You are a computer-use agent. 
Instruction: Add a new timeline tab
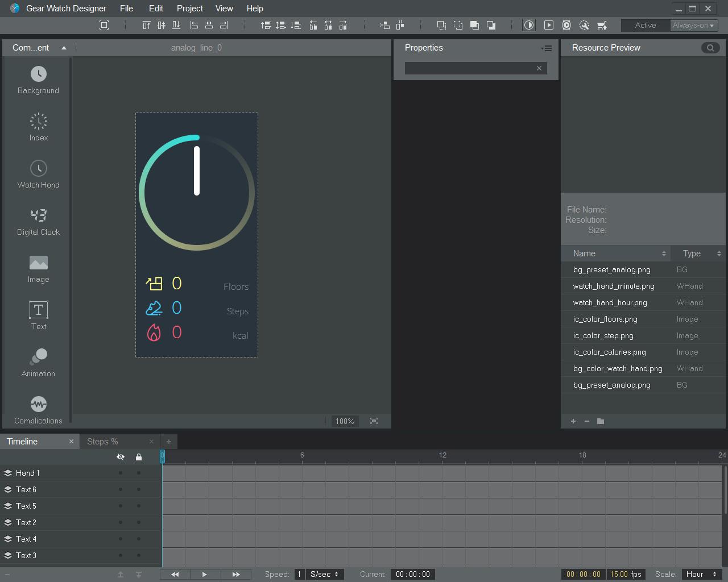coord(168,442)
